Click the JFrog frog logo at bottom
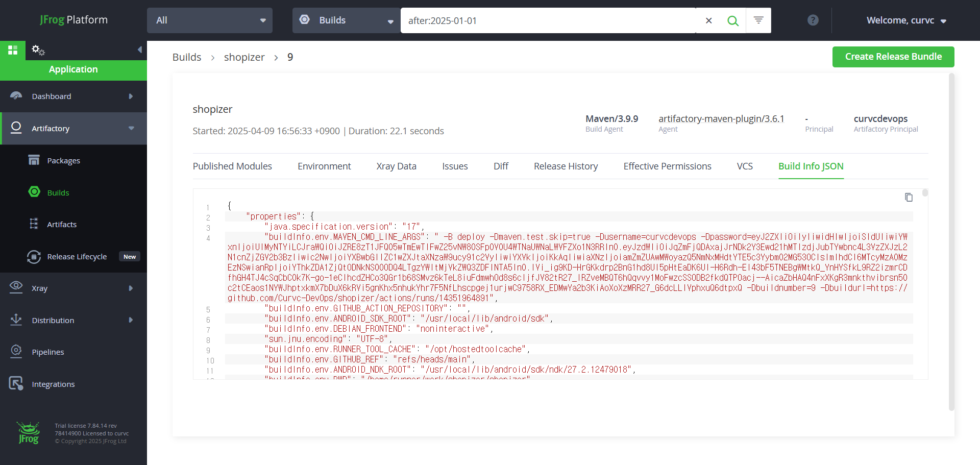The width and height of the screenshot is (980, 465). pyautogui.click(x=28, y=433)
